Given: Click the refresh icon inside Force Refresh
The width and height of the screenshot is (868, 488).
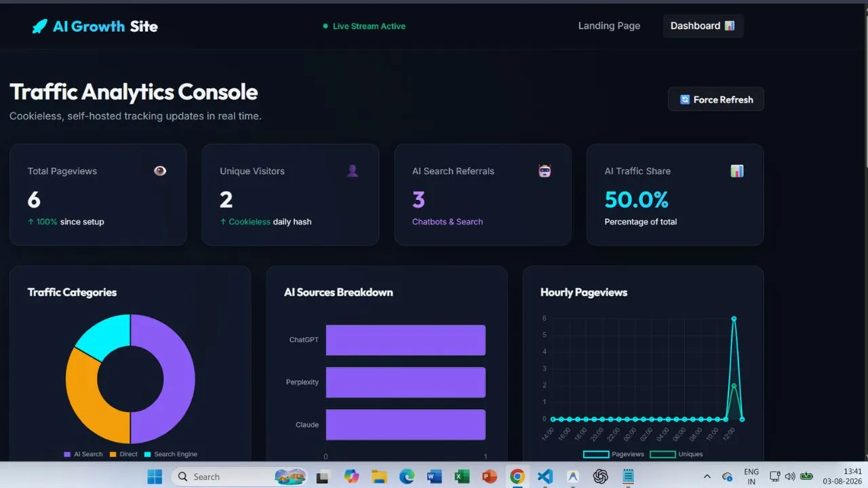Looking at the screenshot, I should [x=685, y=100].
